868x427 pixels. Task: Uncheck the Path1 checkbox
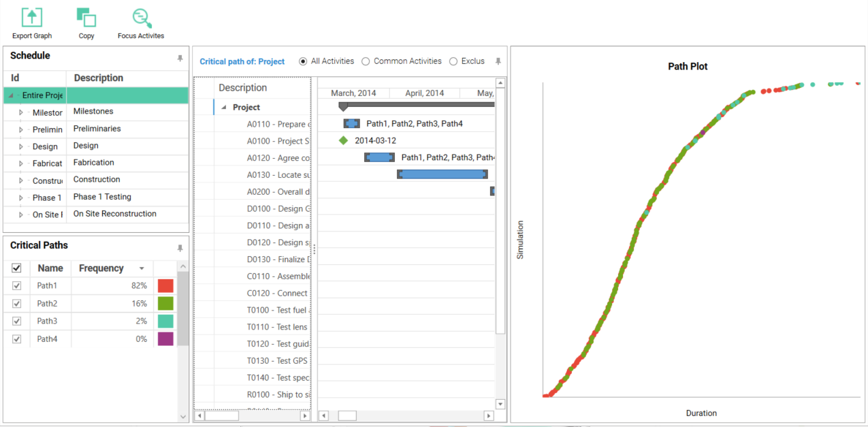point(17,286)
